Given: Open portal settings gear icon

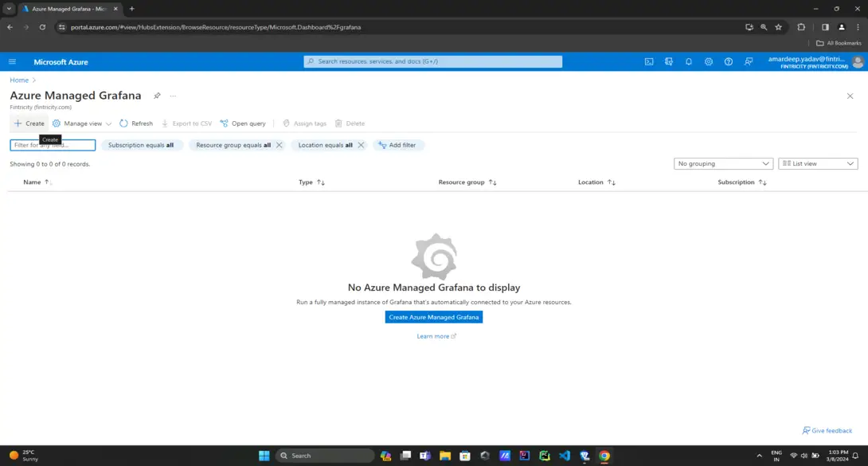Looking at the screenshot, I should 709,62.
